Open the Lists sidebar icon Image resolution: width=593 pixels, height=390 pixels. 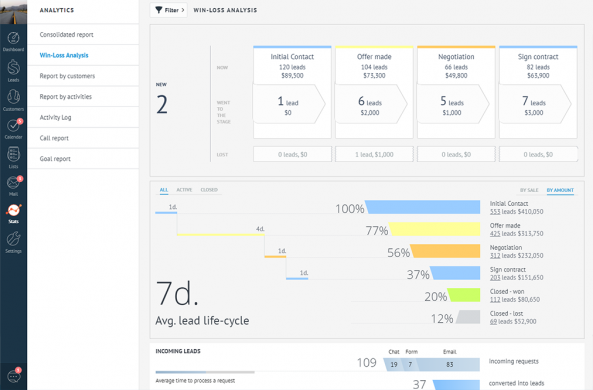[13, 154]
